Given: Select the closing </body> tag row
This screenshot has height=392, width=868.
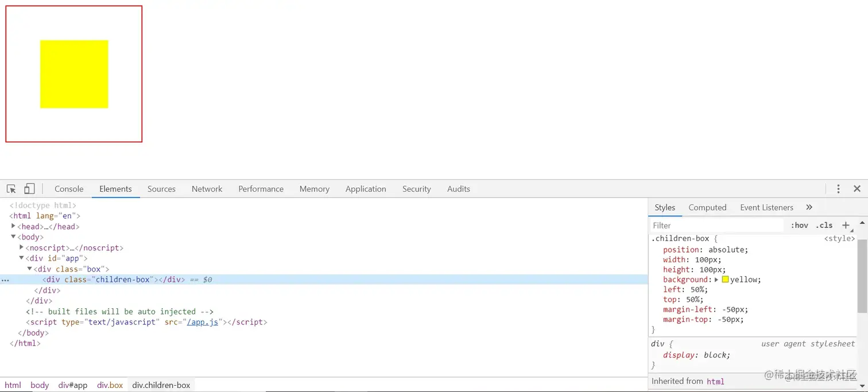Looking at the screenshot, I should (324, 333).
